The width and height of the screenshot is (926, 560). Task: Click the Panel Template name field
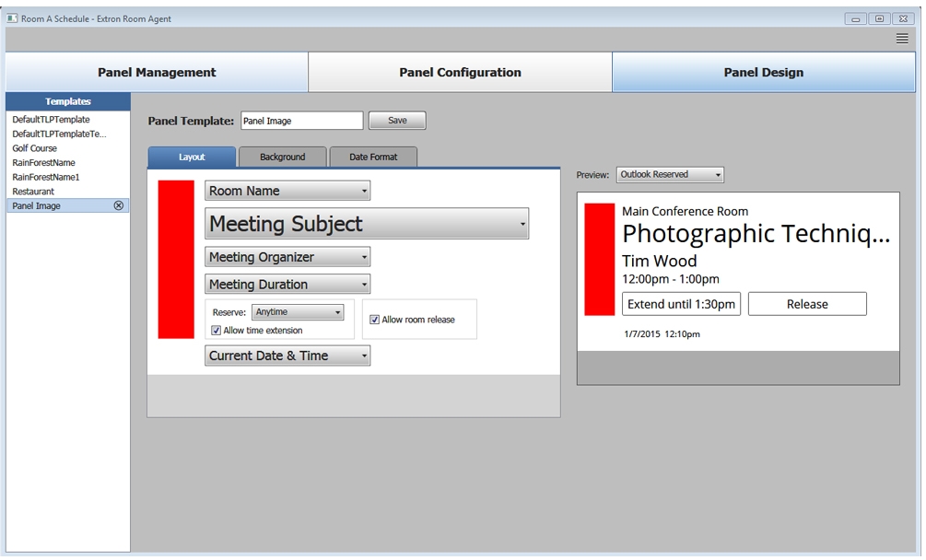point(301,121)
